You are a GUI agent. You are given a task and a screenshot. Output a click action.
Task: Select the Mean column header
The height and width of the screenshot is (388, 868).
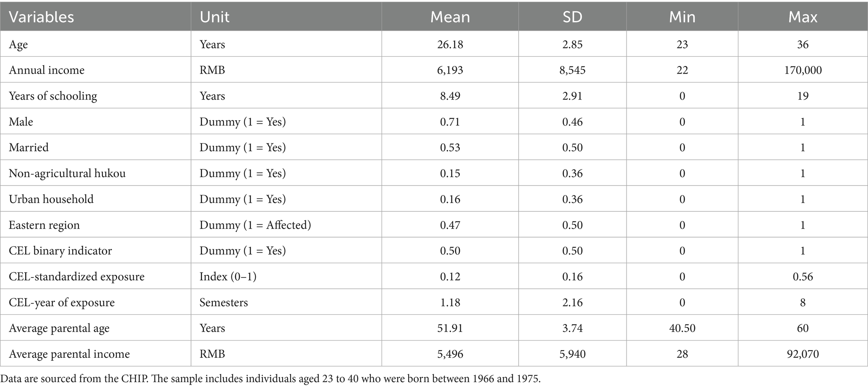point(450,17)
